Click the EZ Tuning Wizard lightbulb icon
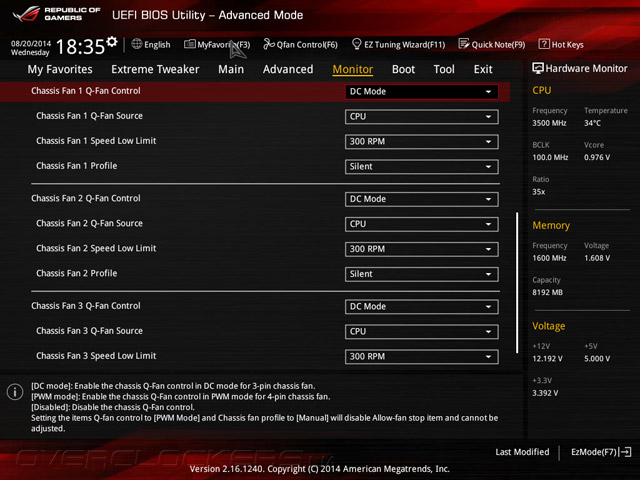Viewport: 640px width, 480px height. point(356,44)
